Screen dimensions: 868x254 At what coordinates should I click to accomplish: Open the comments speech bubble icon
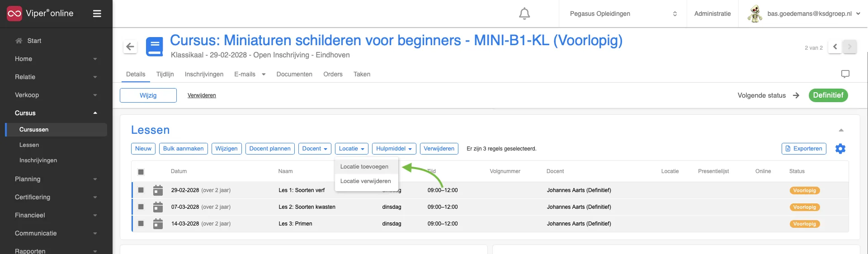(x=845, y=74)
